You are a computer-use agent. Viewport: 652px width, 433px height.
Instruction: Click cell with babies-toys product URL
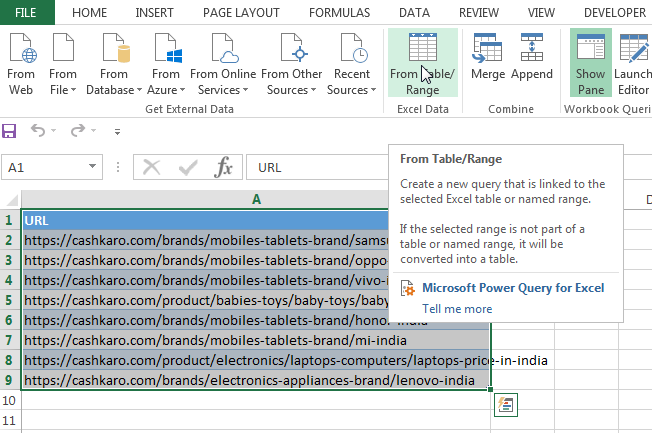point(205,300)
